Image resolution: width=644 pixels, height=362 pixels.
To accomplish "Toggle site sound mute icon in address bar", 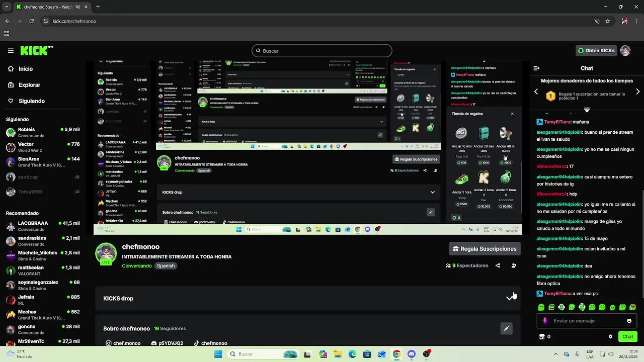I will coord(597,21).
